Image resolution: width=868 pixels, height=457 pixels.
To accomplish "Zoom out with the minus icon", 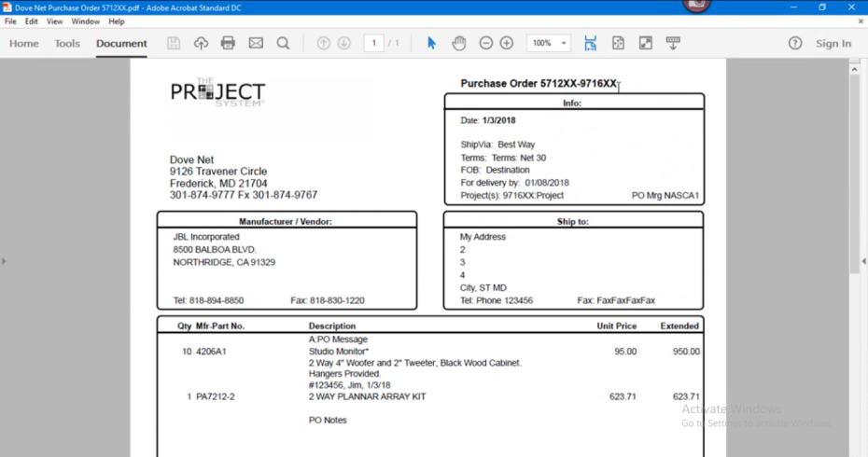I will [485, 43].
